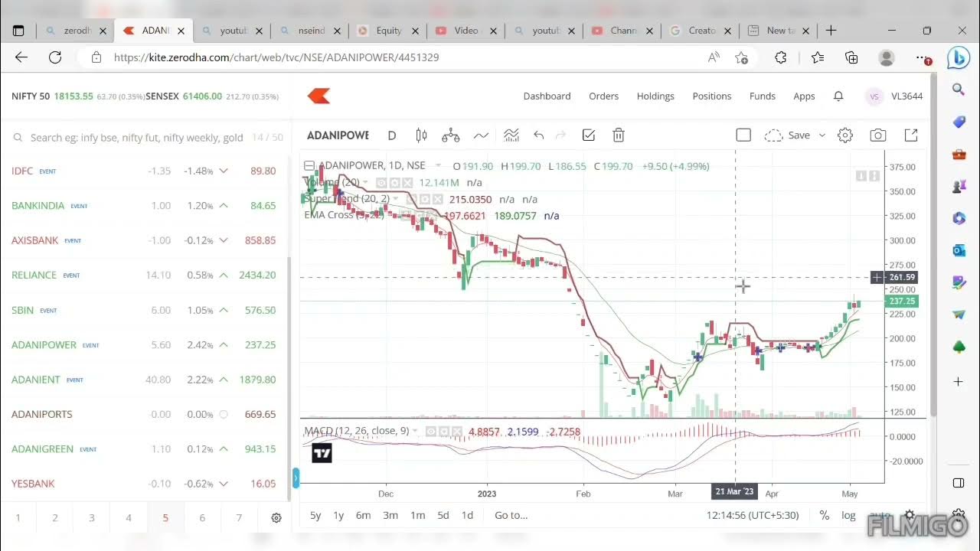980x551 pixels.
Task: Open Positions
Action: click(x=712, y=96)
